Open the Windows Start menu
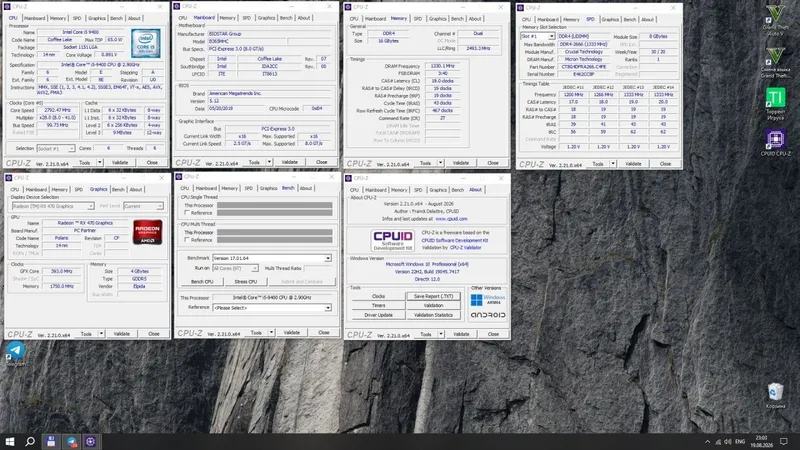The image size is (800, 450). click(x=10, y=441)
